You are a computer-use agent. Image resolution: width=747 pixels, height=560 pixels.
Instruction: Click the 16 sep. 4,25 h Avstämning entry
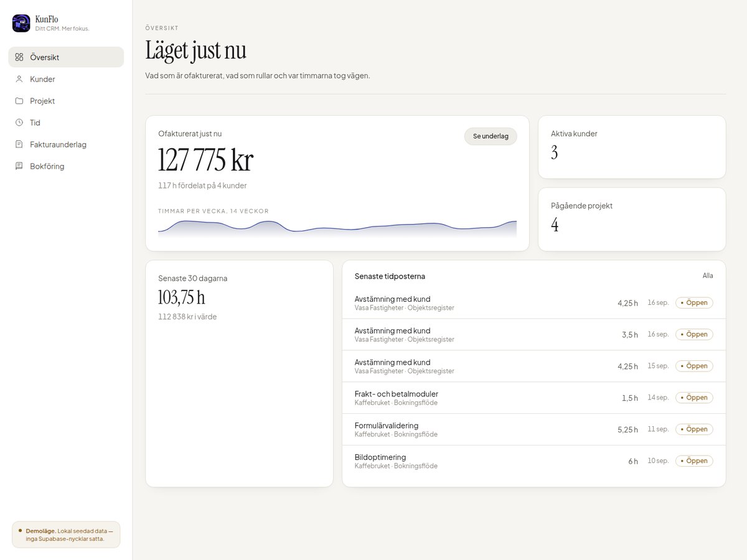pos(534,303)
